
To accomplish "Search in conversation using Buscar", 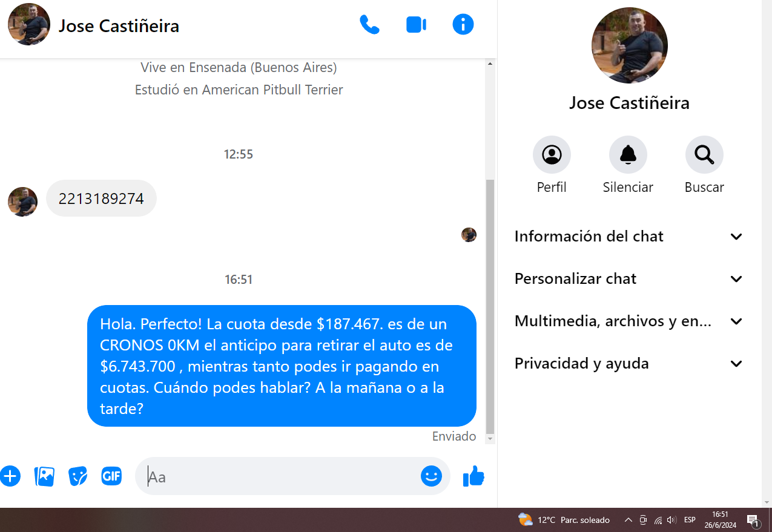I will click(x=704, y=155).
